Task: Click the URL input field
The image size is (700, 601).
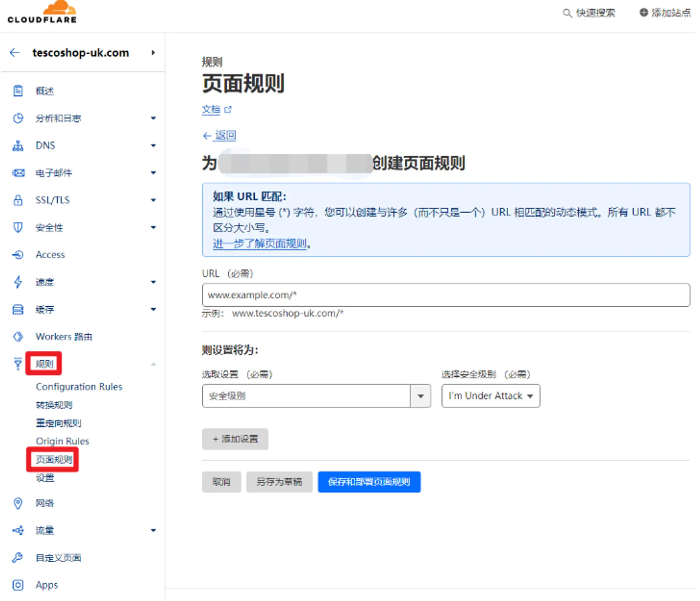Action: coord(445,295)
